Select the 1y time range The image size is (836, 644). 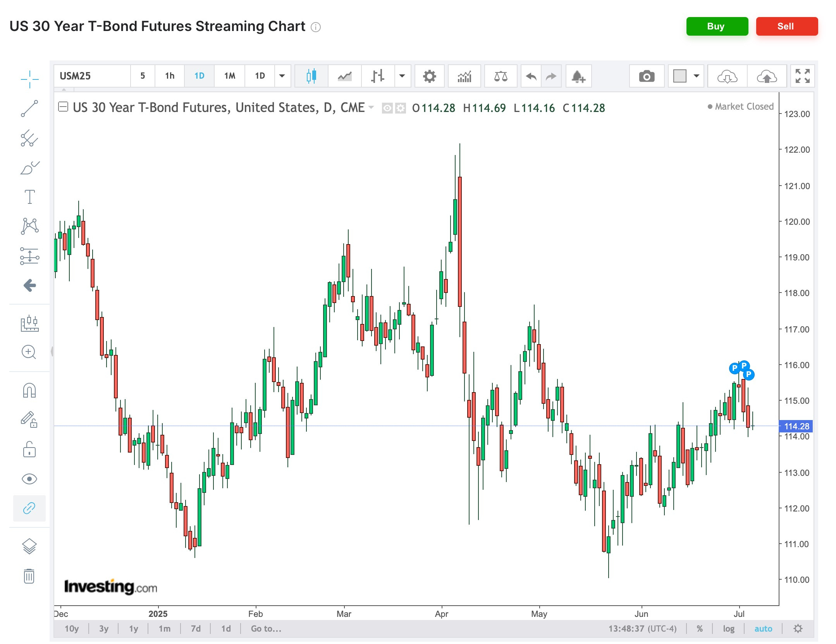[133, 629]
